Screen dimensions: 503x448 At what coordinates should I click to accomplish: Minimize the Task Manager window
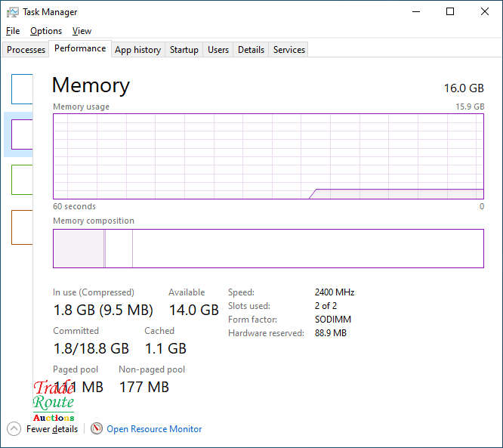(416, 11)
